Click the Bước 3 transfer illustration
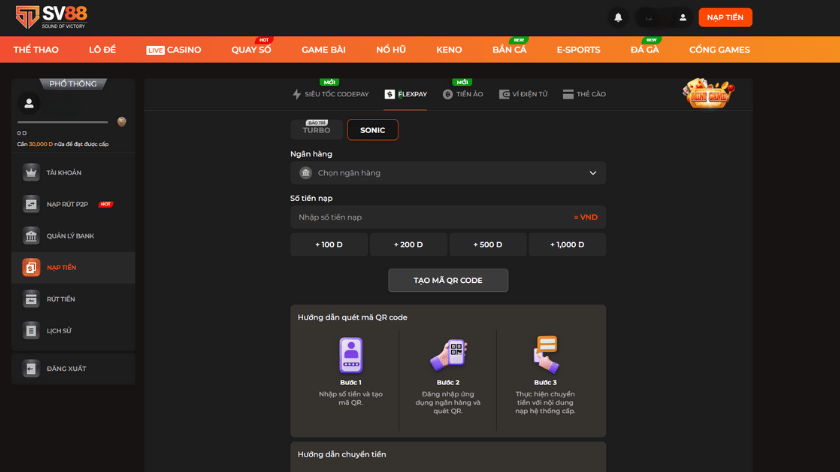 coord(545,354)
